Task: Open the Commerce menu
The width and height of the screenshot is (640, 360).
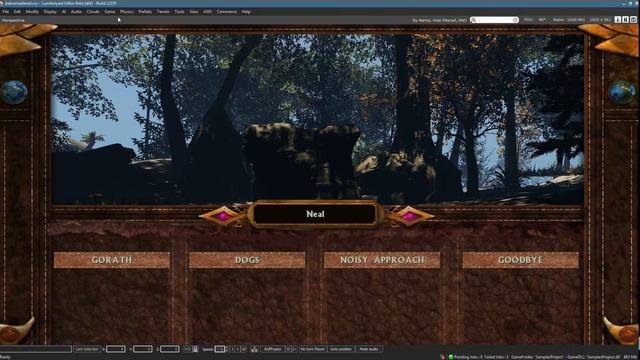Action: click(x=227, y=12)
